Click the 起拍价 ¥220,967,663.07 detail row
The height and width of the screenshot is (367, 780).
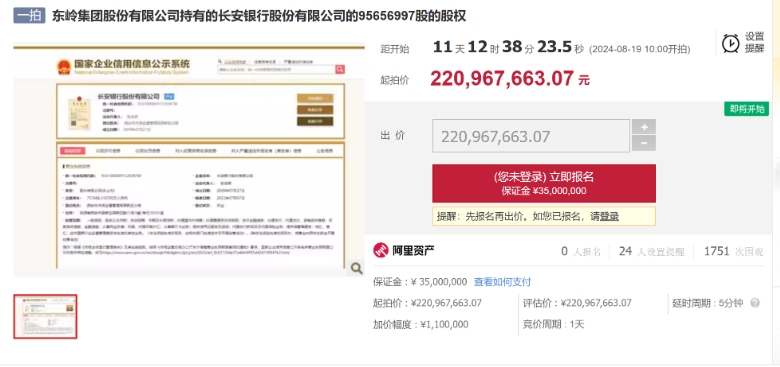427,303
